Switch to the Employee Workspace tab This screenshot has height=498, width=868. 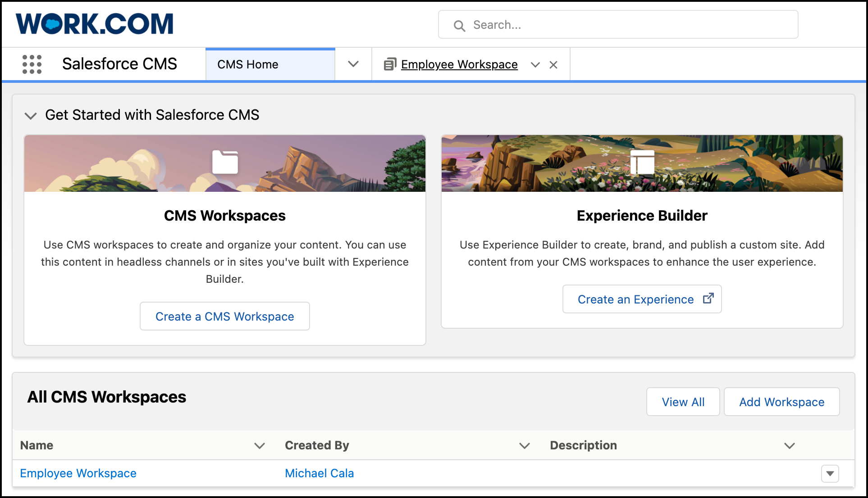pyautogui.click(x=459, y=64)
